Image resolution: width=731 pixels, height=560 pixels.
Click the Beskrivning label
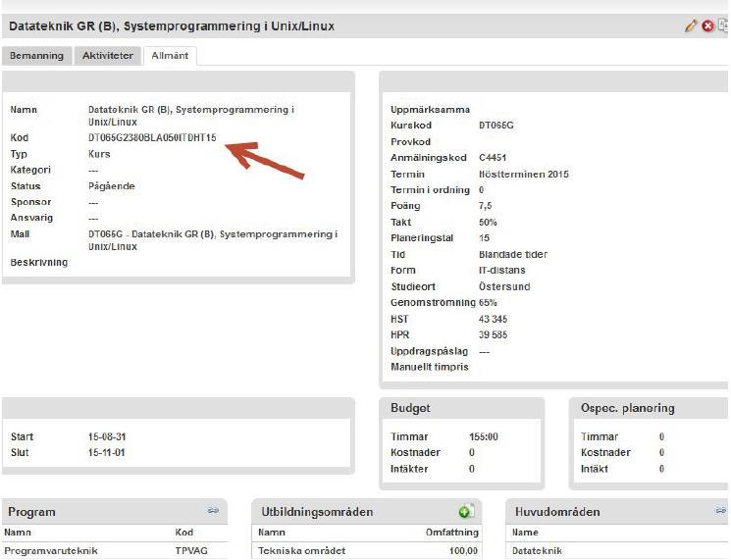39,262
